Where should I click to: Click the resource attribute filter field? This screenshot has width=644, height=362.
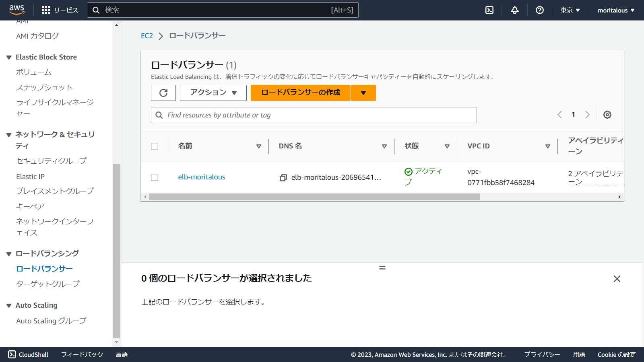point(314,115)
